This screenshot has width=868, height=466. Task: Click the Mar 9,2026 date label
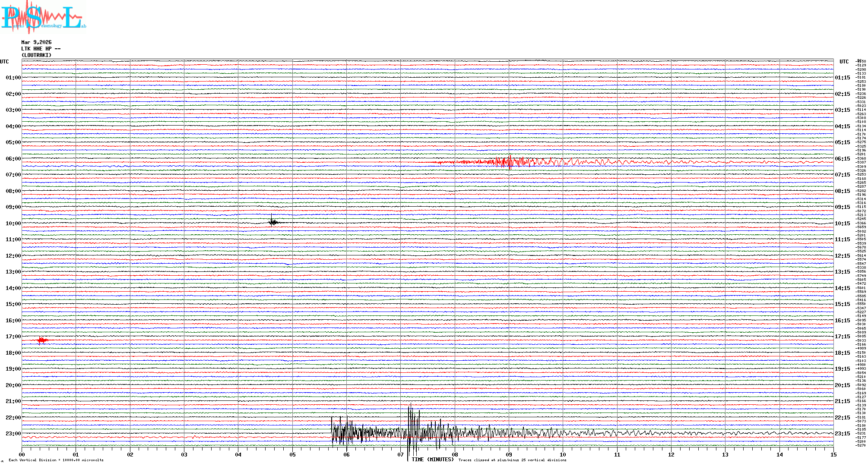(x=36, y=42)
